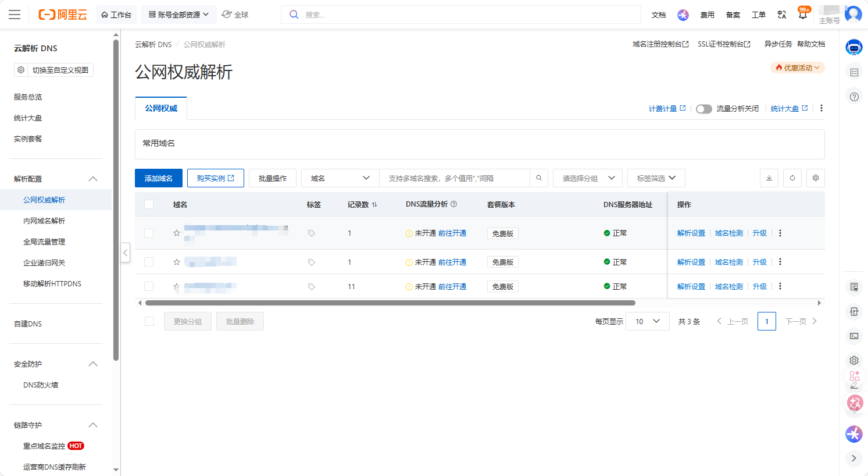This screenshot has height=476, width=868.
Task: Click horizontal scrollbar under domain table
Action: pos(390,303)
